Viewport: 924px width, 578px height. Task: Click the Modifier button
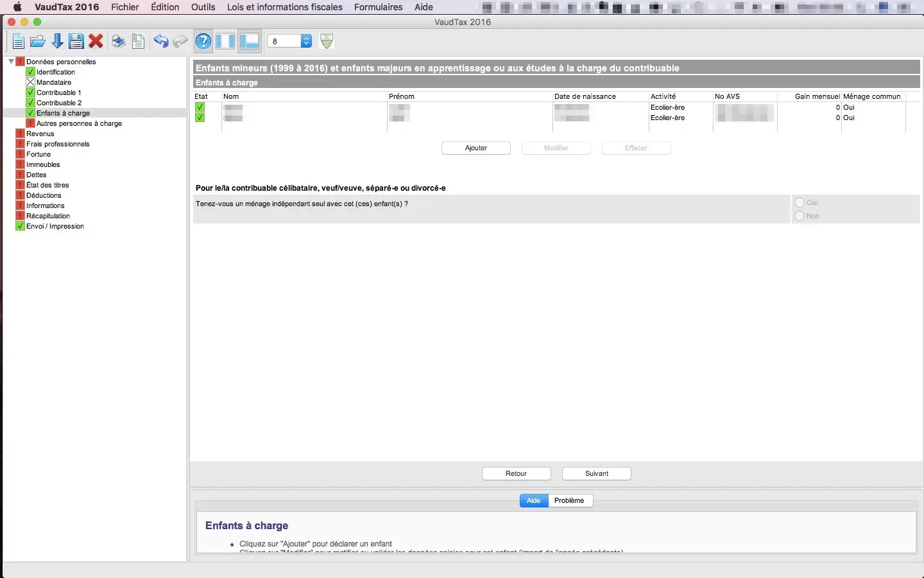click(556, 148)
